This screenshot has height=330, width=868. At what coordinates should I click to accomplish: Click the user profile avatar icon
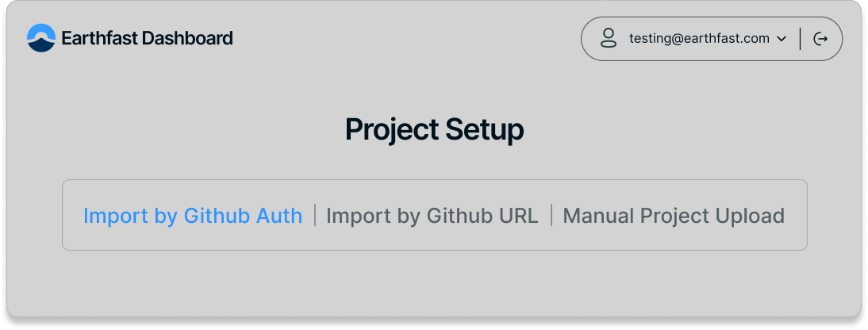click(x=609, y=38)
